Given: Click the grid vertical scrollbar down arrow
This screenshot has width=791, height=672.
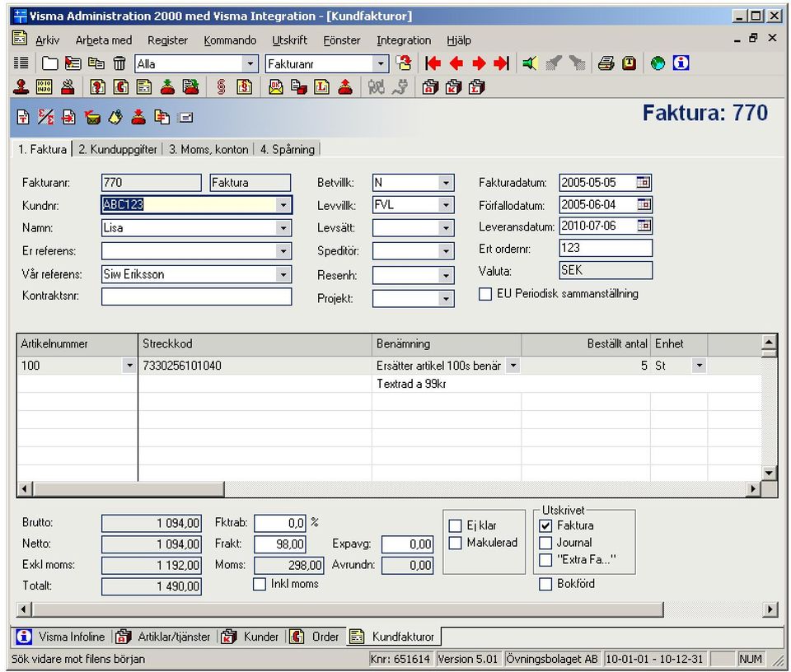Looking at the screenshot, I should point(770,473).
